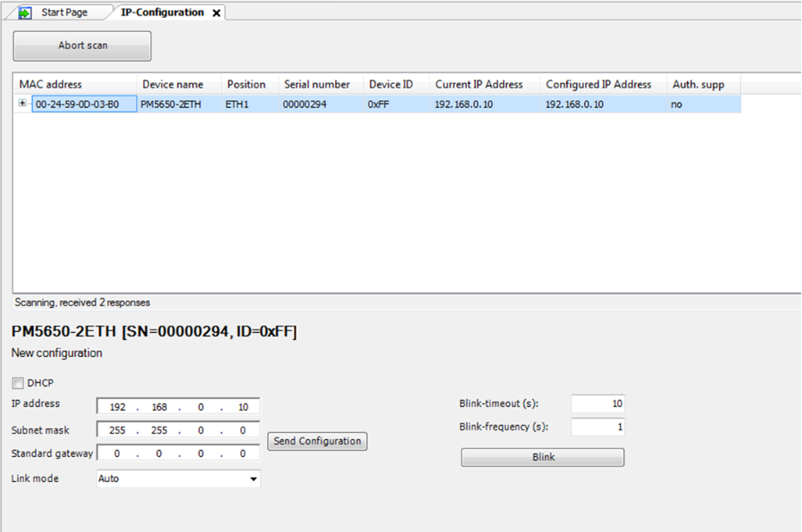The height and width of the screenshot is (532, 802).
Task: Expand the 00-24-59-0D-03-B0 device row
Action: pyautogui.click(x=22, y=104)
